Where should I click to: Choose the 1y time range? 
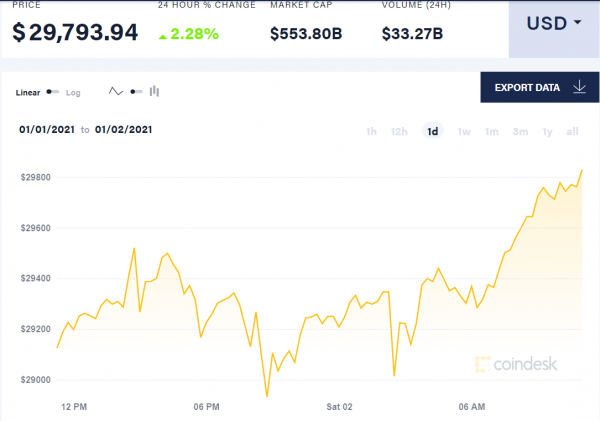[548, 132]
